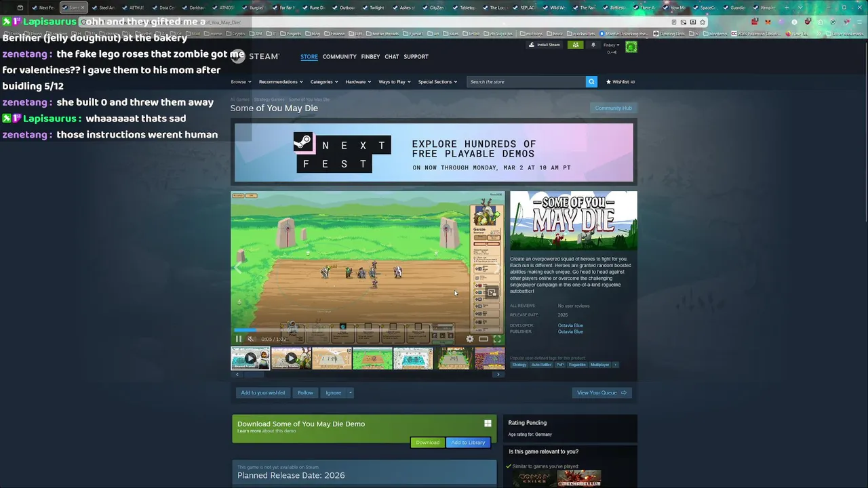Switch to the Next Fest browser tab
This screenshot has height=488, width=868.
[x=45, y=7]
